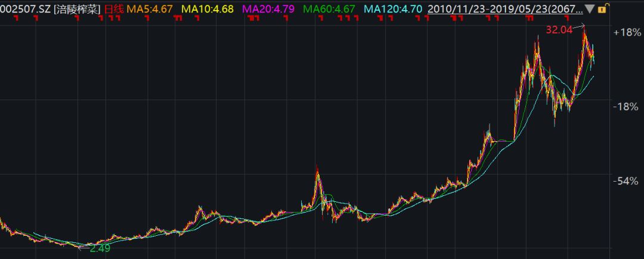Toggle the yellow padlock icon

click(x=602, y=8)
